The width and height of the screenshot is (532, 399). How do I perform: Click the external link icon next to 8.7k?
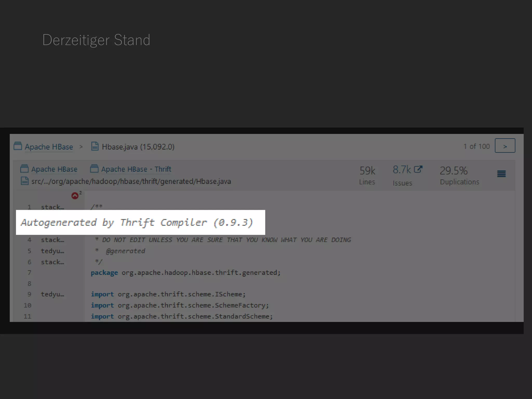tap(418, 169)
